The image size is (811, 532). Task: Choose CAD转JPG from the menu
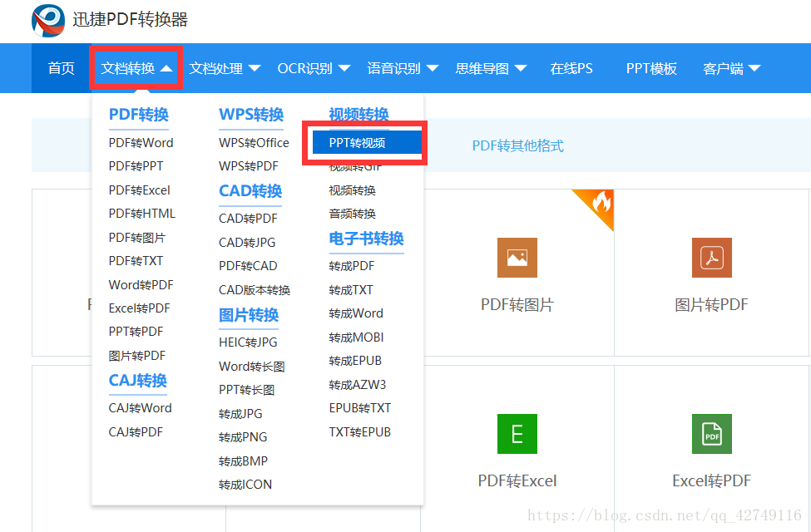pos(247,242)
